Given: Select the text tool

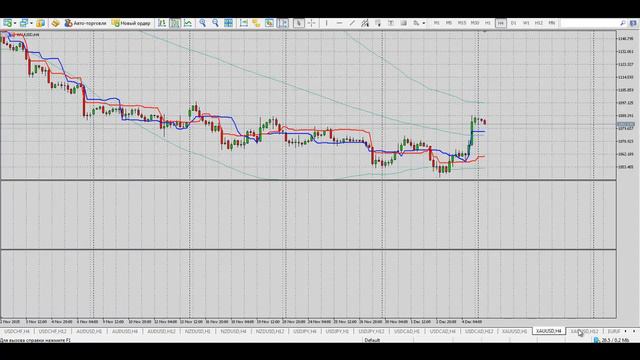Looking at the screenshot, I should click(391, 23).
